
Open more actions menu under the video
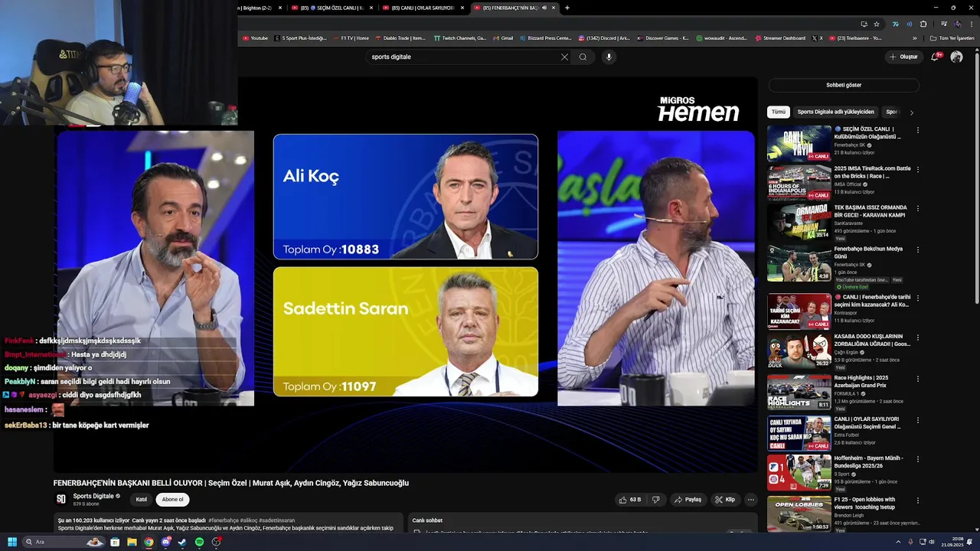(x=751, y=500)
